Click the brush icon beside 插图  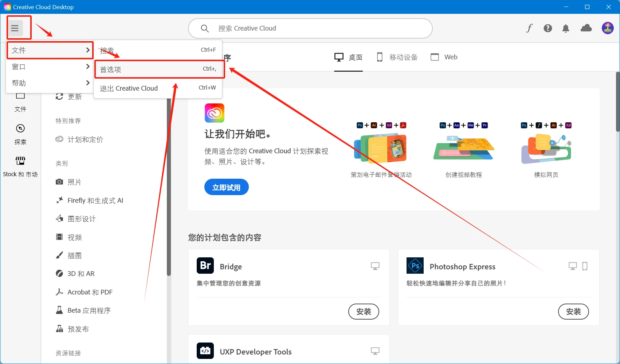[59, 255]
